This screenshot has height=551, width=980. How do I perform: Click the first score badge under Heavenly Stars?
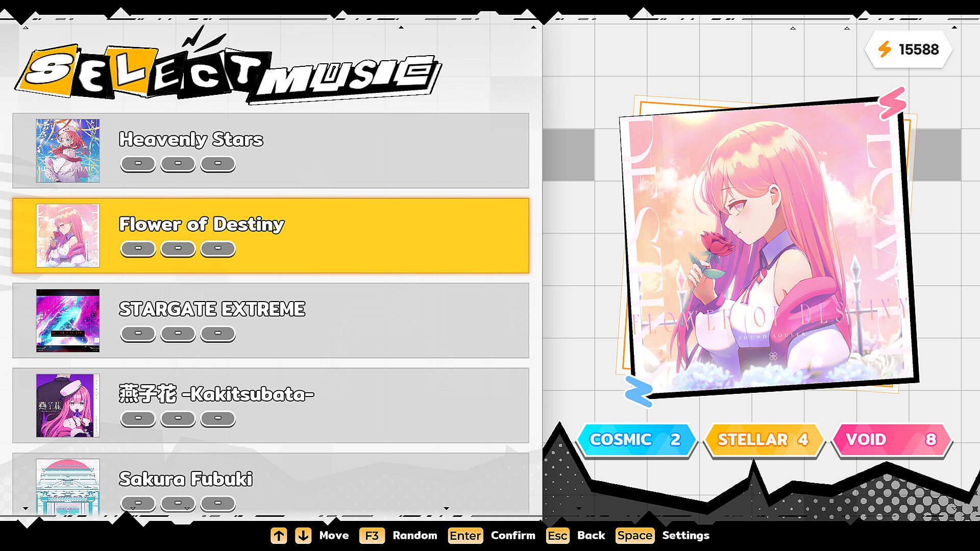pyautogui.click(x=138, y=164)
